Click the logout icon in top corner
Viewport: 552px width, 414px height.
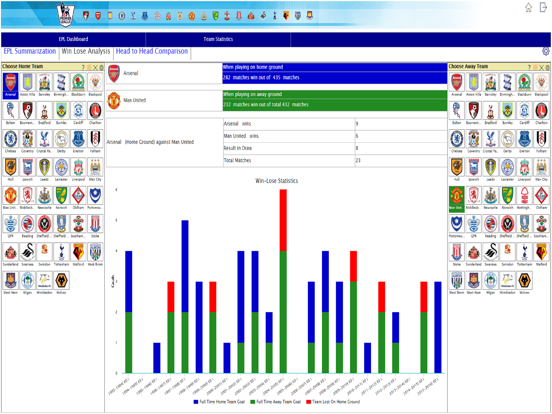(543, 7)
